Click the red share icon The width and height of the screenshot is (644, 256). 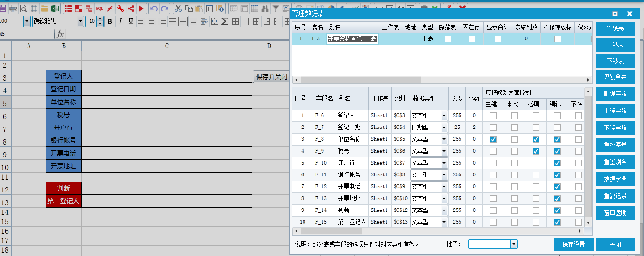[131, 8]
